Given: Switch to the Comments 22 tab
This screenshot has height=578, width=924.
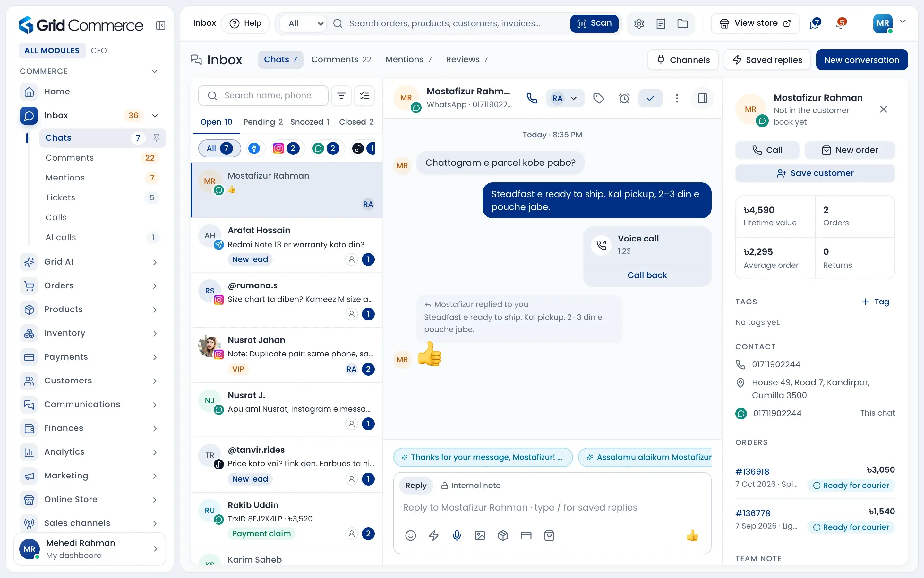Looking at the screenshot, I should pos(341,60).
